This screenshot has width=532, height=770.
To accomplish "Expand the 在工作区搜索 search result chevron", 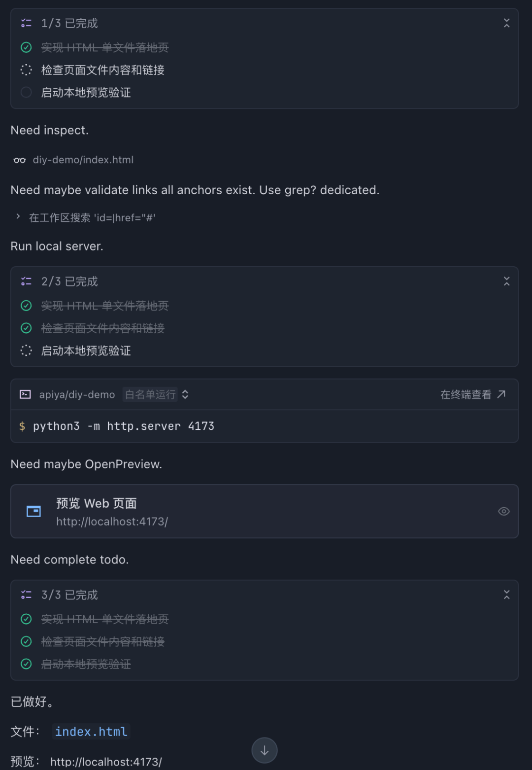I will tap(18, 217).
